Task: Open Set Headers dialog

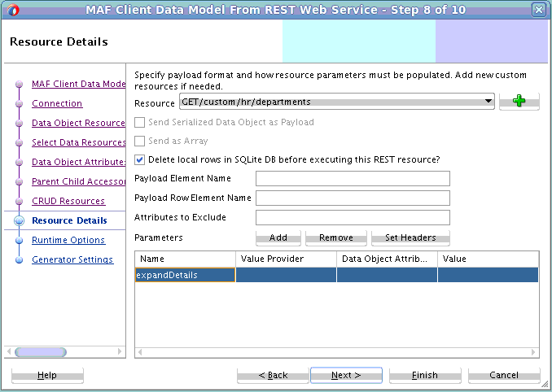Action: [x=410, y=237]
